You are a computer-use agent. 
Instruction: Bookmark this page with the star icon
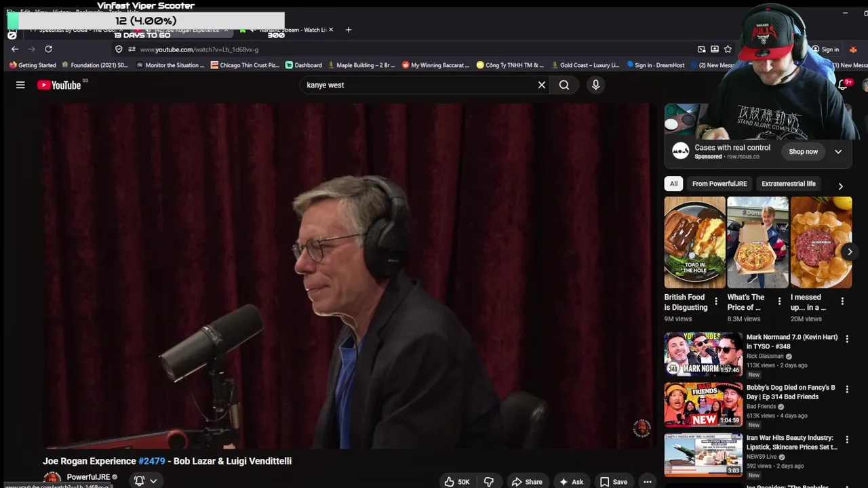pos(728,49)
